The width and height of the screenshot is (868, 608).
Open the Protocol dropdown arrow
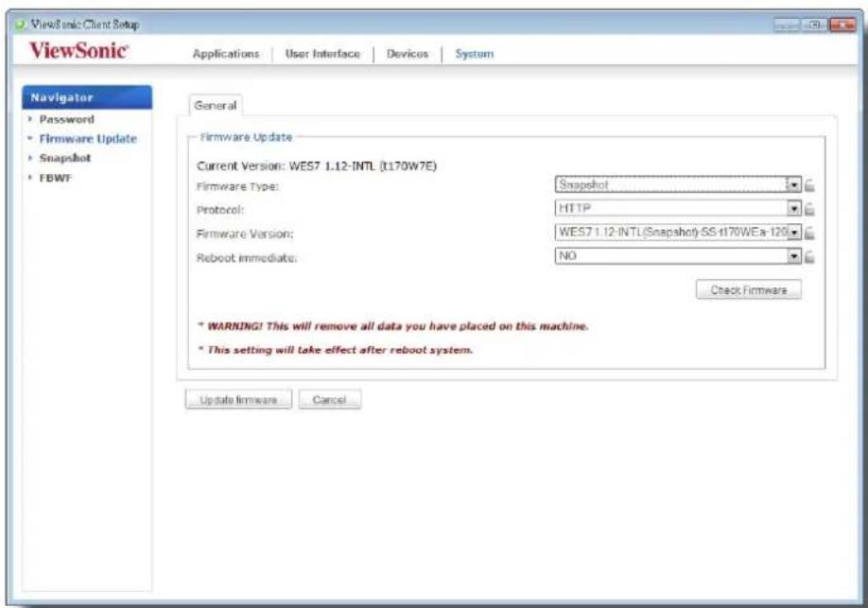pos(794,208)
